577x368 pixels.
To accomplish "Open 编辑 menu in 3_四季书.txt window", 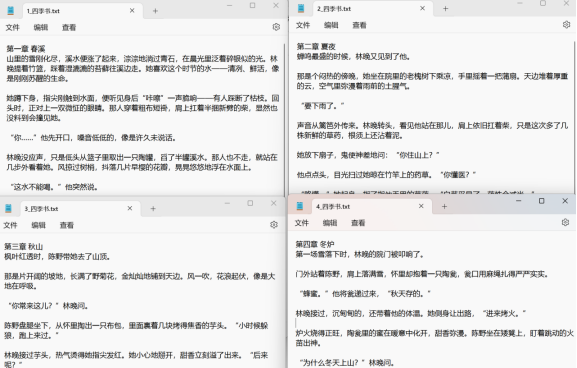I will (x=38, y=225).
